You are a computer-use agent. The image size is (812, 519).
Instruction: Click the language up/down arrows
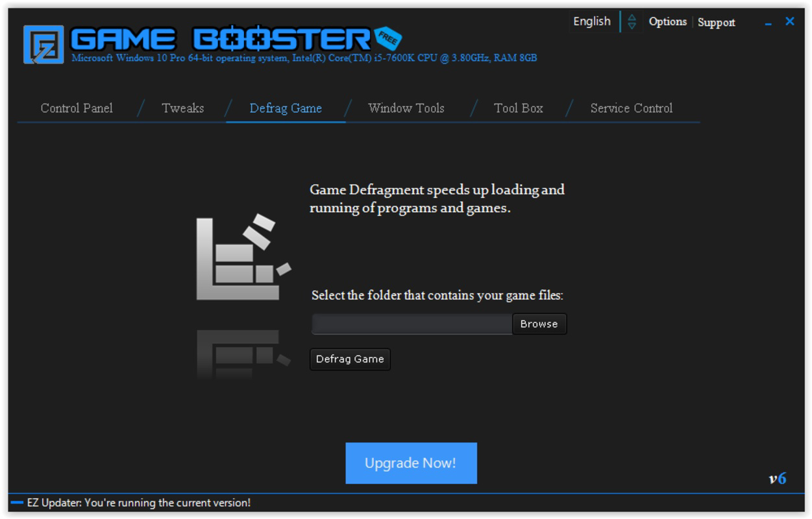coord(632,21)
